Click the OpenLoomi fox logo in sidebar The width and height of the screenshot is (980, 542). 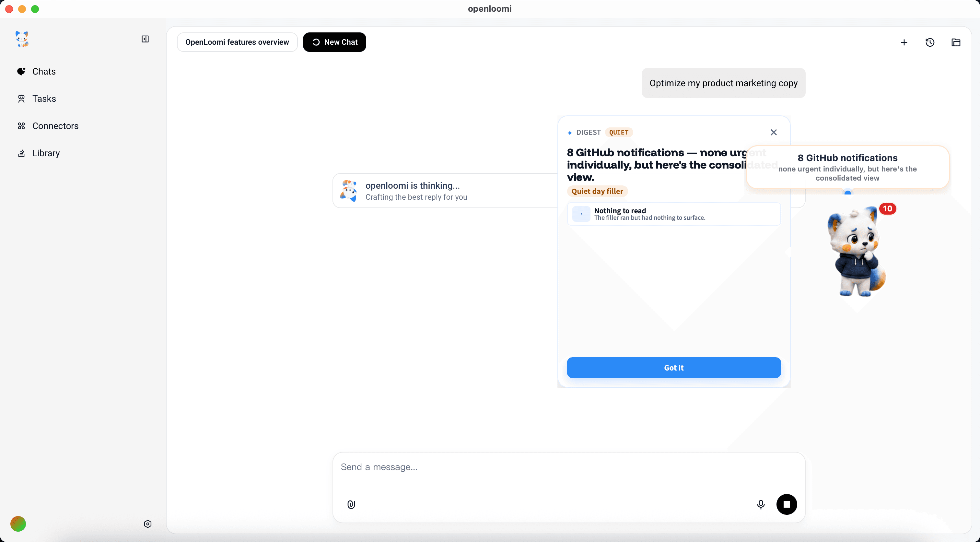(x=22, y=39)
